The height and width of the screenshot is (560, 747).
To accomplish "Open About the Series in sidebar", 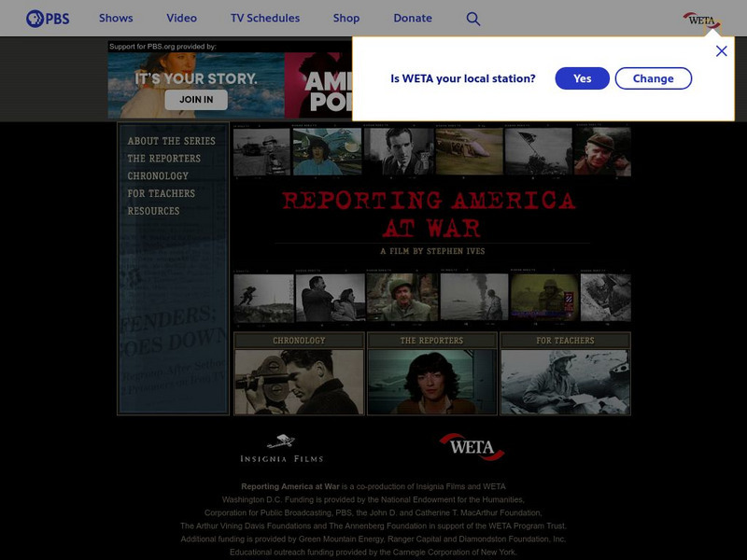I will tap(172, 141).
